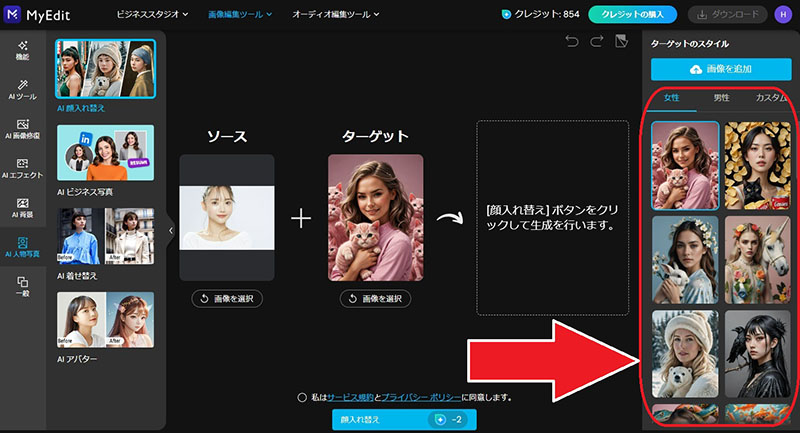Switch to the 男性 tab
The image size is (800, 433).
(x=721, y=97)
